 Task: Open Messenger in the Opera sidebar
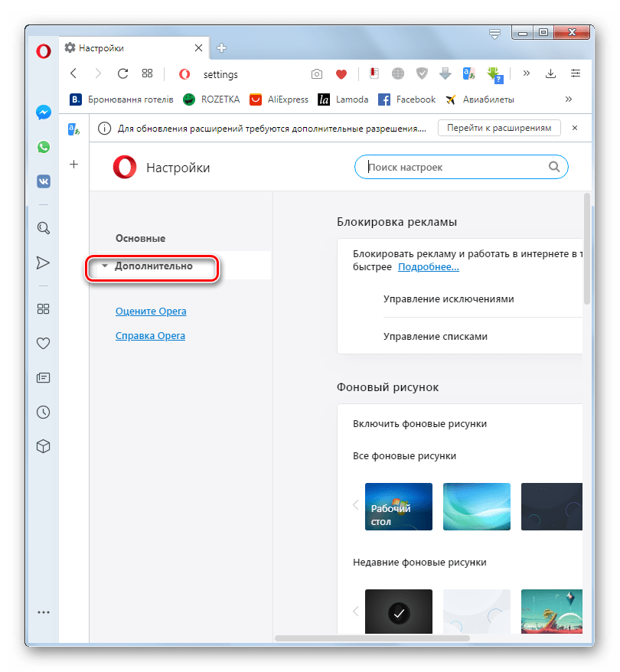[44, 112]
